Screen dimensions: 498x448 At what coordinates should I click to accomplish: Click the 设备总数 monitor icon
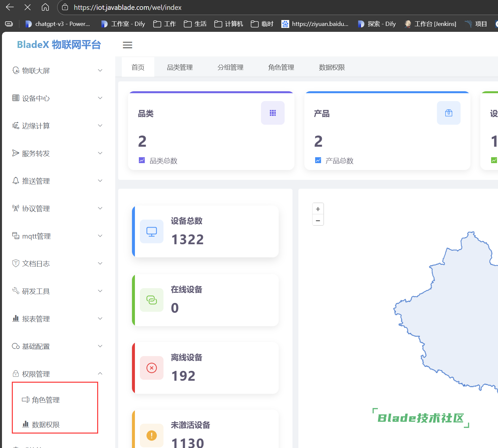click(151, 231)
